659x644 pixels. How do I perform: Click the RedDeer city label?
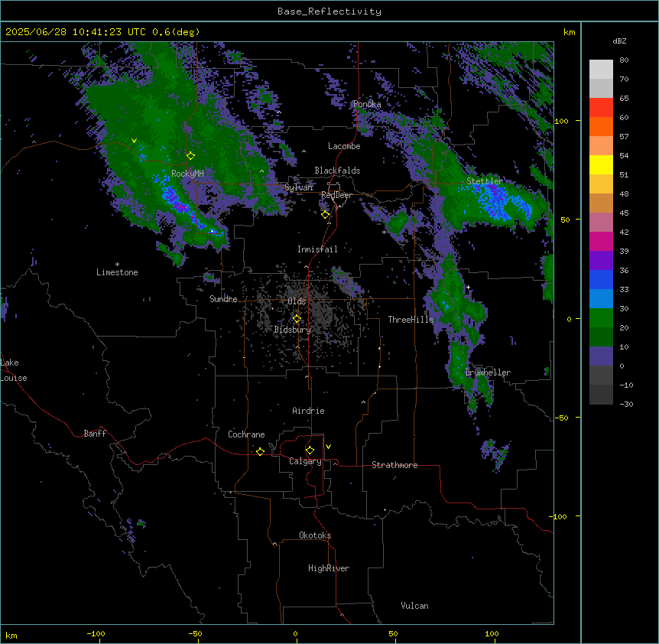click(336, 195)
